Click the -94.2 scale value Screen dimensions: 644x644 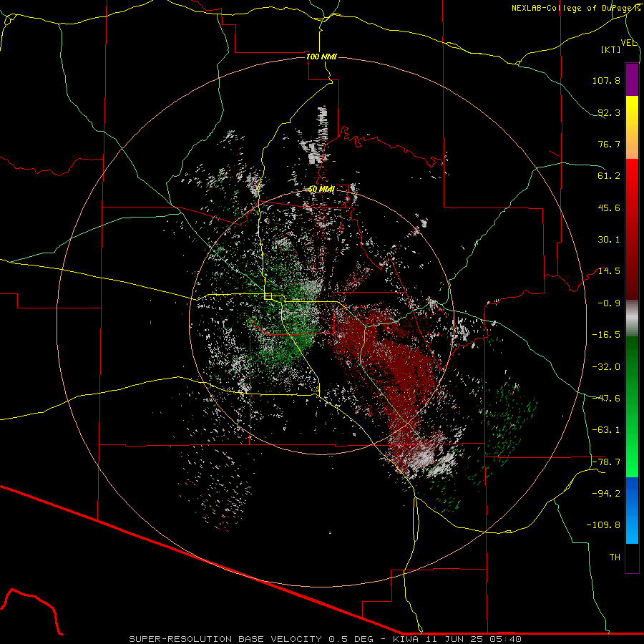point(606,493)
